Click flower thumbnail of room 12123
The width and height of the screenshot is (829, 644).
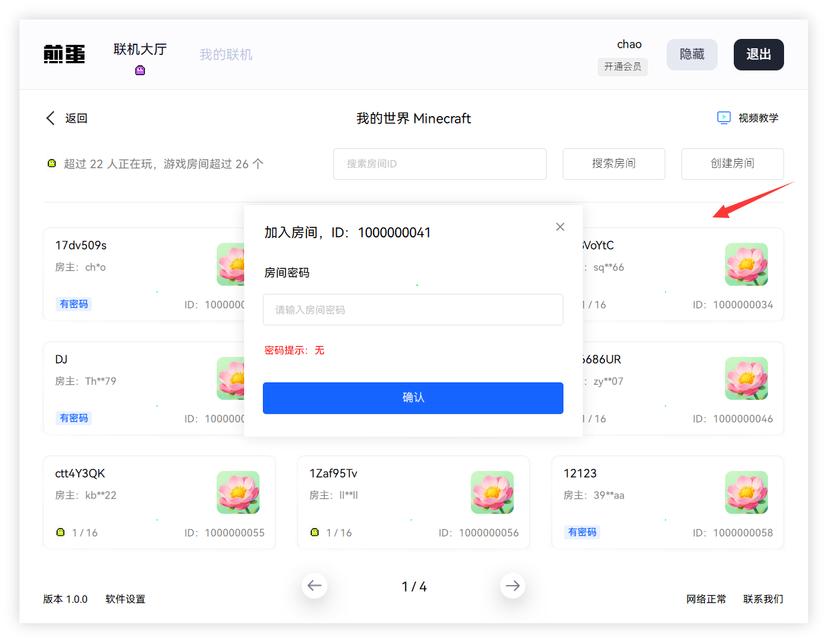746,492
